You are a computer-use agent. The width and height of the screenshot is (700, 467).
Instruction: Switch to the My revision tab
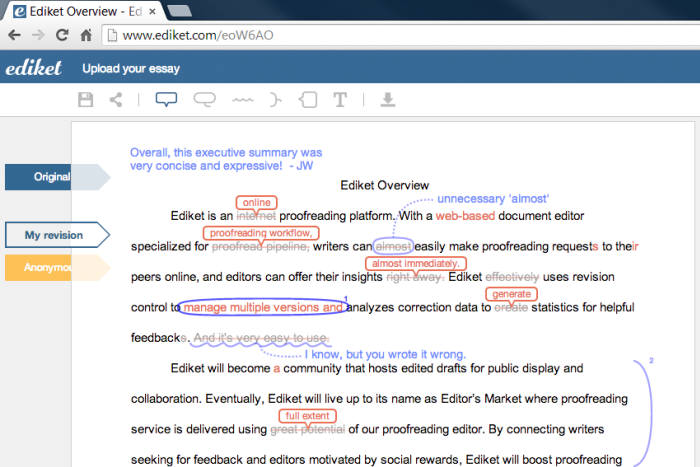pyautogui.click(x=54, y=235)
